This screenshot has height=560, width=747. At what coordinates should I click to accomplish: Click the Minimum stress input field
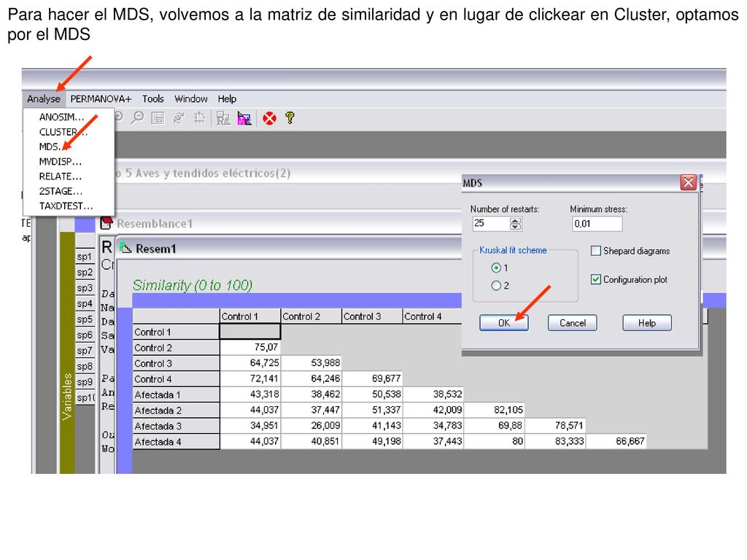click(597, 223)
